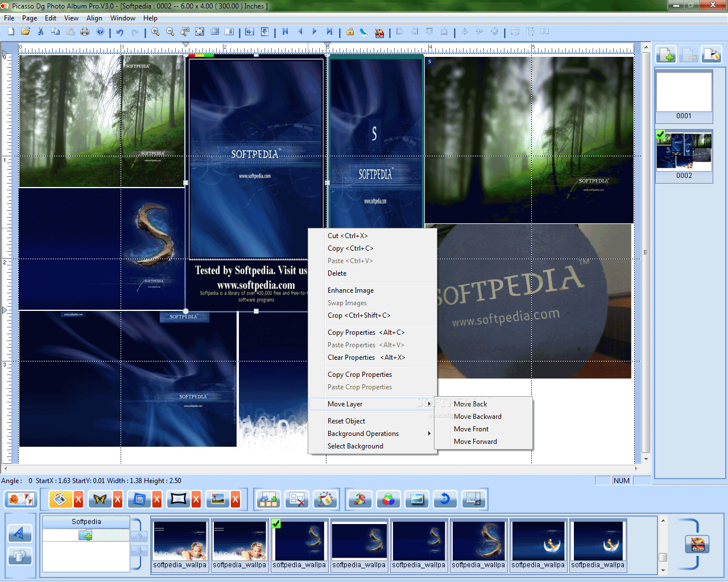The image size is (728, 582).
Task: Open the Page menu
Action: pyautogui.click(x=30, y=18)
